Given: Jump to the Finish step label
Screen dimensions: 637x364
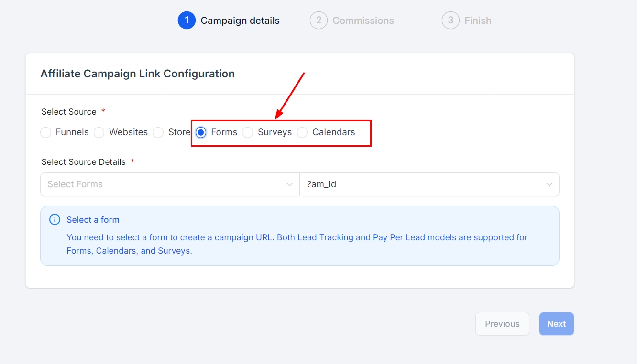Looking at the screenshot, I should coord(478,21).
